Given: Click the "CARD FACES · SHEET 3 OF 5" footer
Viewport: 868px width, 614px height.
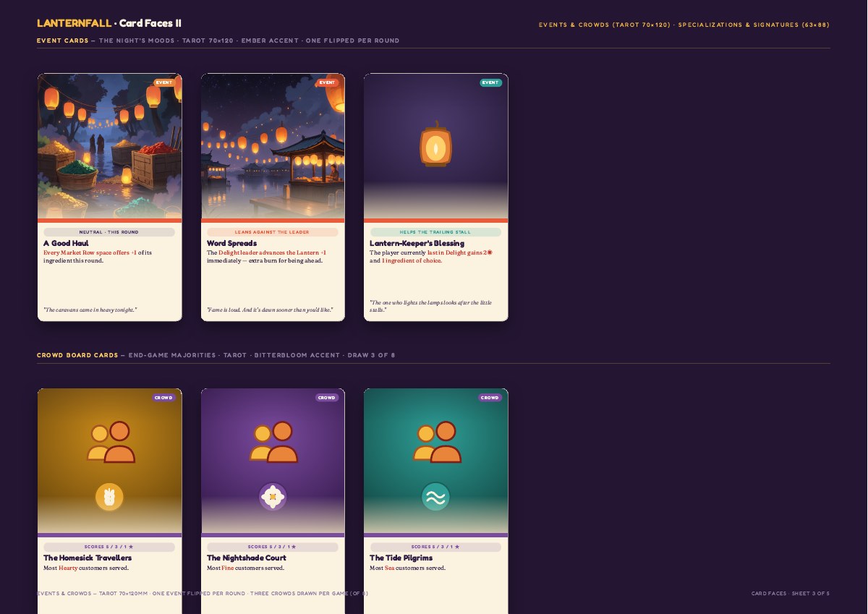Looking at the screenshot, I should point(791,594).
